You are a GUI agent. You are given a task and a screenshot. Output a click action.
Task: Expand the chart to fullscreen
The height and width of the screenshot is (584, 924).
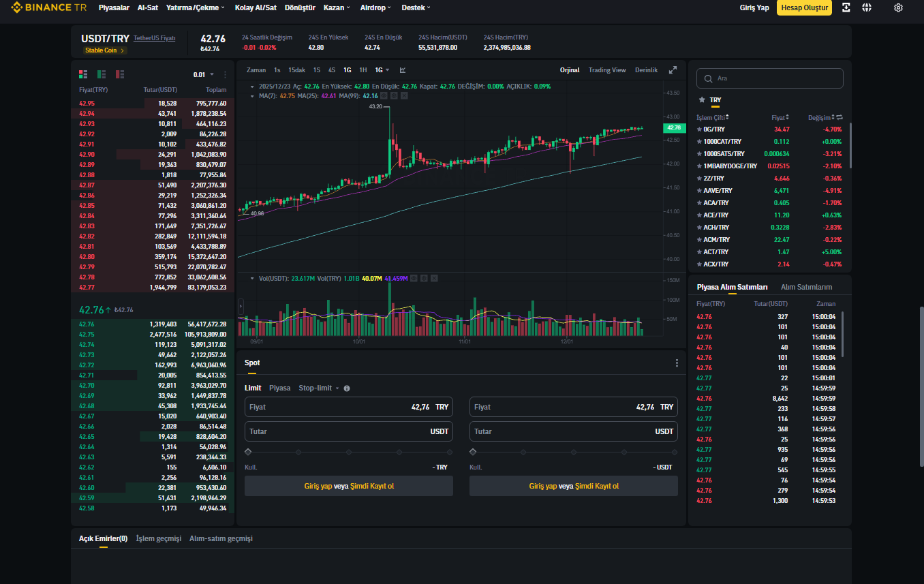tap(673, 70)
